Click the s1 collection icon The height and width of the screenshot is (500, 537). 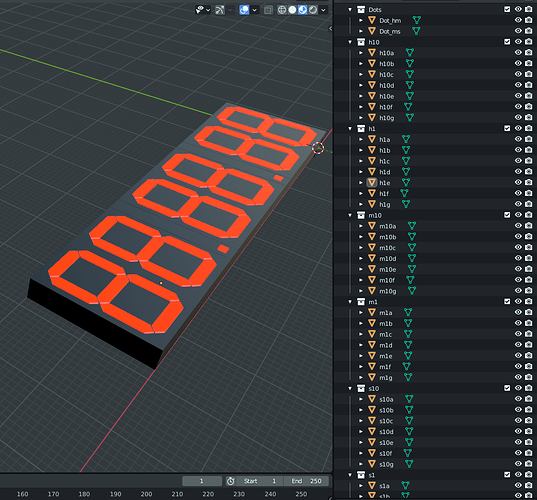coord(361,475)
